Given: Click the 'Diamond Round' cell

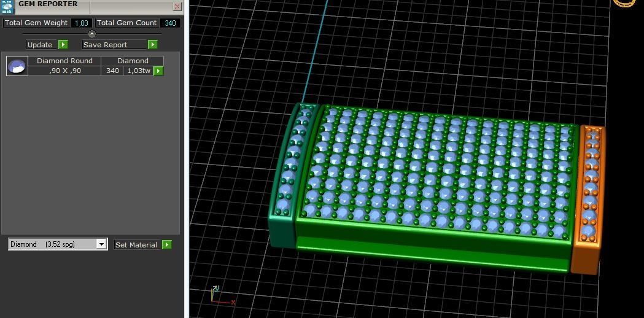Looking at the screenshot, I should (x=64, y=61).
